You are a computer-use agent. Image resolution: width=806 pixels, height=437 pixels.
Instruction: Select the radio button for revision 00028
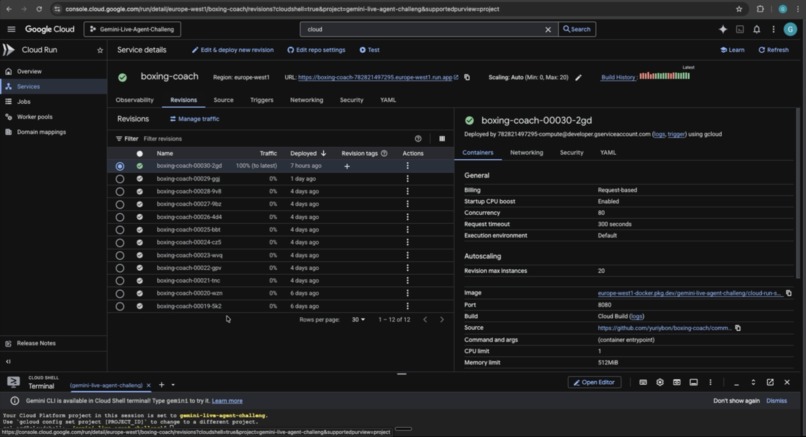coord(120,191)
